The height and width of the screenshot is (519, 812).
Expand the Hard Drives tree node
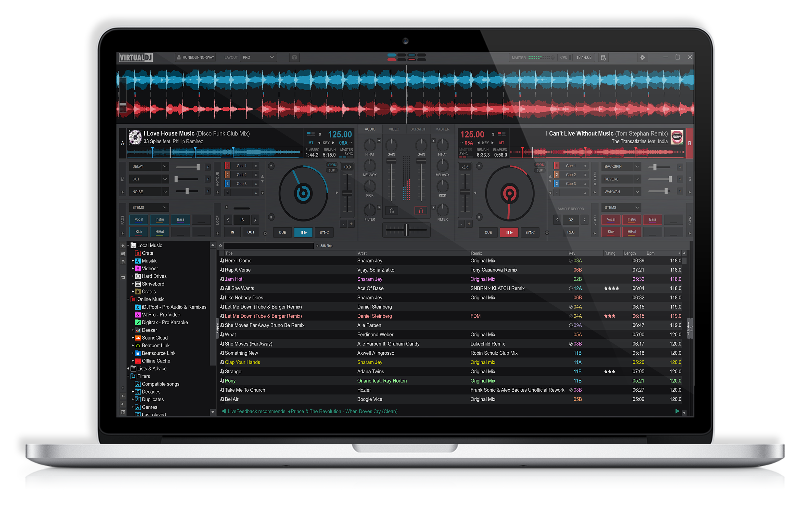pyautogui.click(x=133, y=276)
